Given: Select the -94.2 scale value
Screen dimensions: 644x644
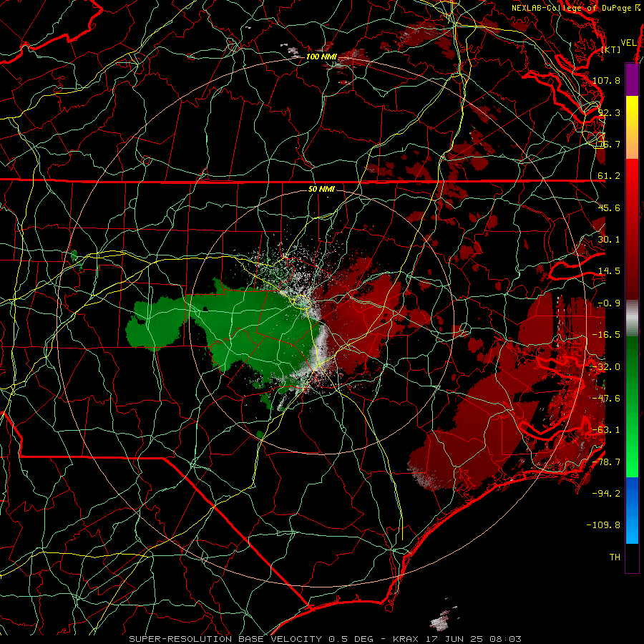Looking at the screenshot, I should pyautogui.click(x=606, y=494).
